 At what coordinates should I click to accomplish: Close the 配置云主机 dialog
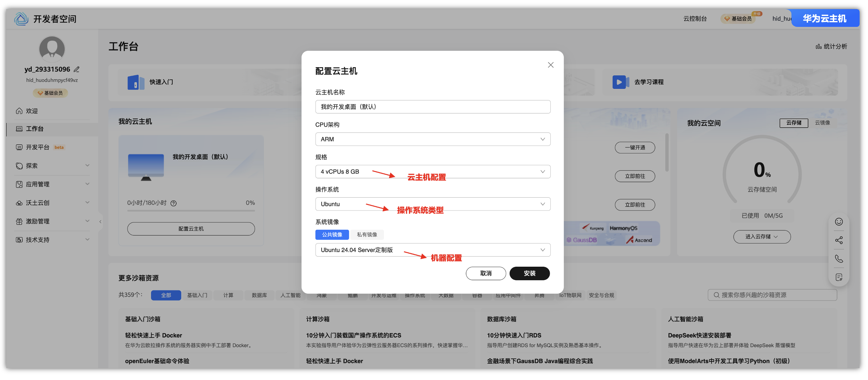pyautogui.click(x=551, y=65)
